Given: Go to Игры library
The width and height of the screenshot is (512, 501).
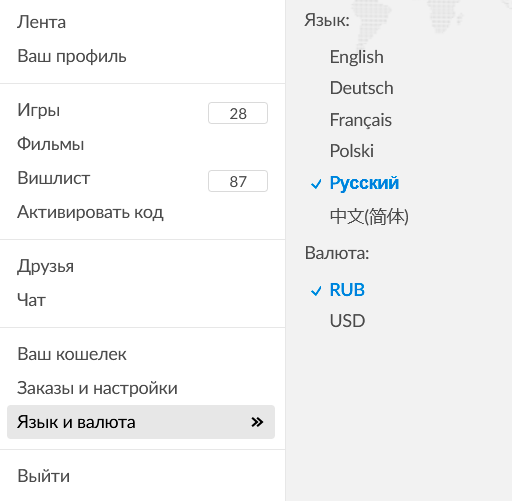Looking at the screenshot, I should [x=39, y=110].
